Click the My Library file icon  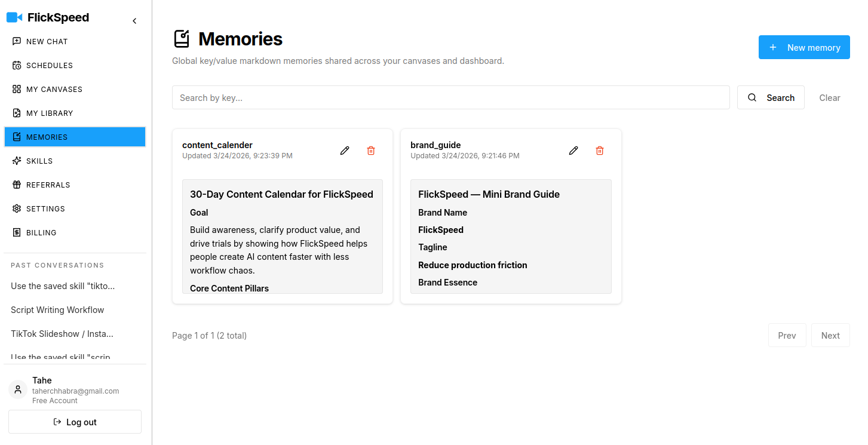[x=17, y=113]
